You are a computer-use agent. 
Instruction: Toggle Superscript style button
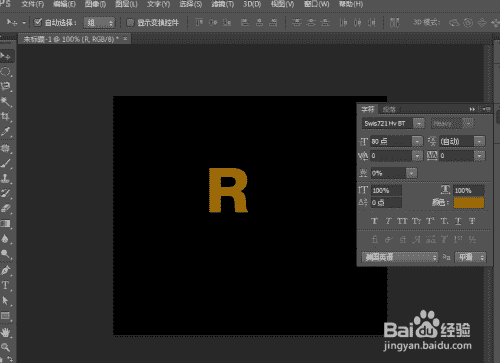[430, 221]
